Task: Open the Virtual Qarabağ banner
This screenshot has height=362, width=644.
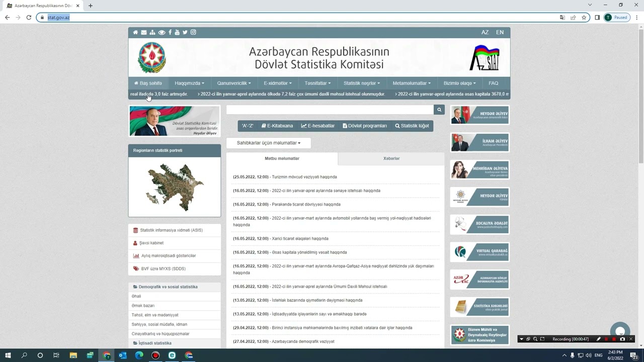Action: click(x=479, y=252)
